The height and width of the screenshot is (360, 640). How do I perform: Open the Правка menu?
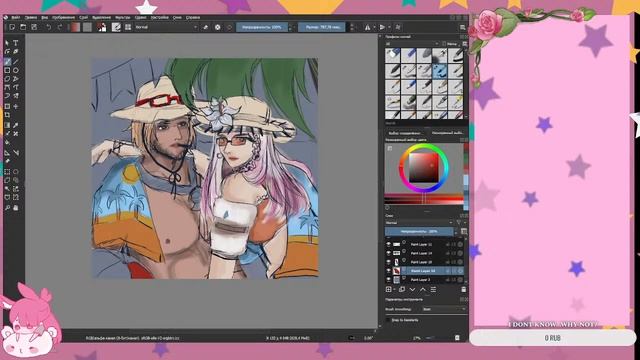[x=31, y=18]
